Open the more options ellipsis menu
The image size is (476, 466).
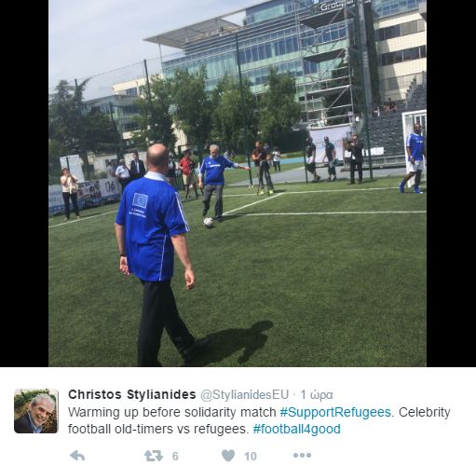coord(302,456)
